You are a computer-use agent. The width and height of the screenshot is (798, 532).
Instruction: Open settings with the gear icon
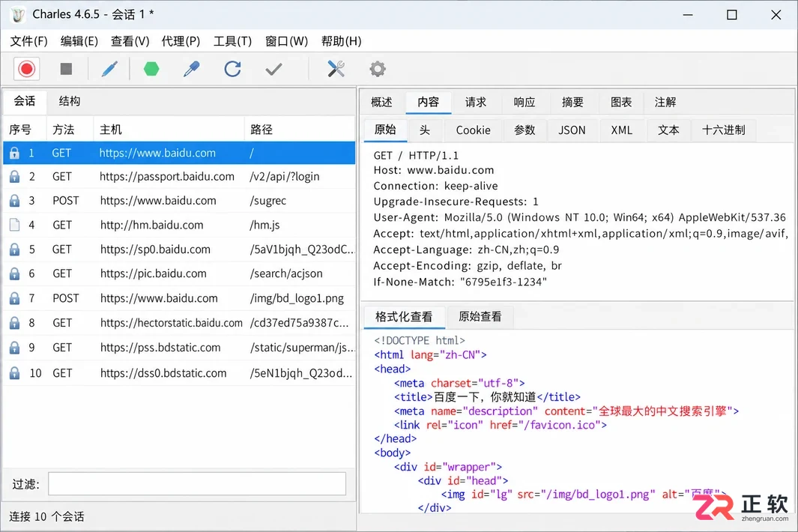(x=378, y=69)
